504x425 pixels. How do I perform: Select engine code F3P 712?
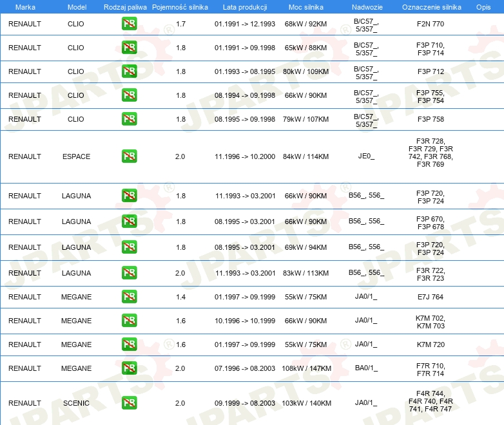coord(431,71)
